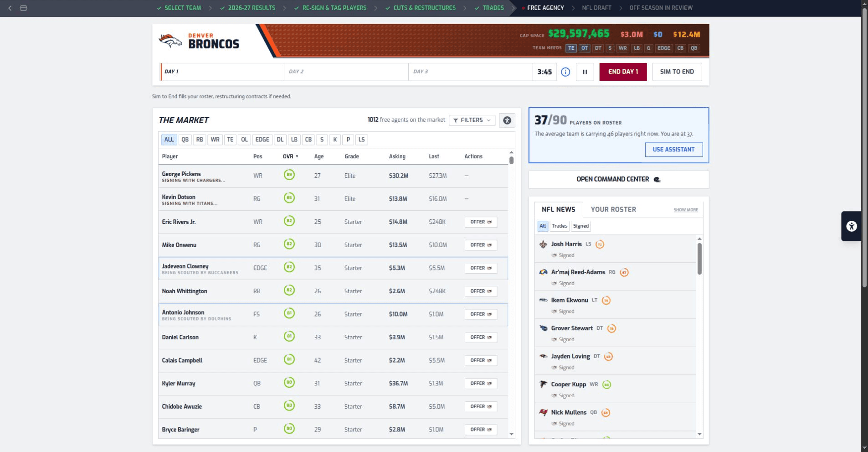
Task: Make an offer to Mike Onwenu
Action: (x=481, y=245)
